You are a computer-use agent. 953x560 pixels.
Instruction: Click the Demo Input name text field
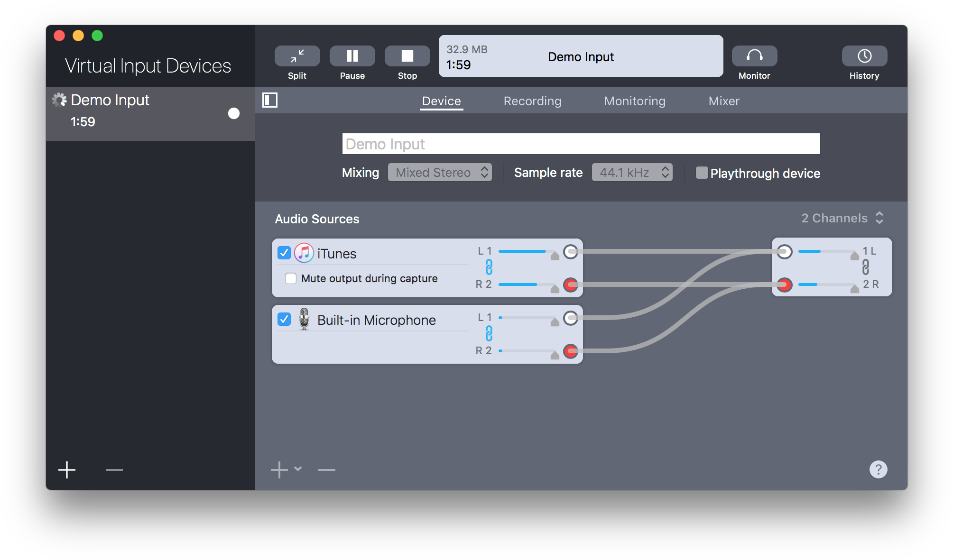click(x=581, y=144)
